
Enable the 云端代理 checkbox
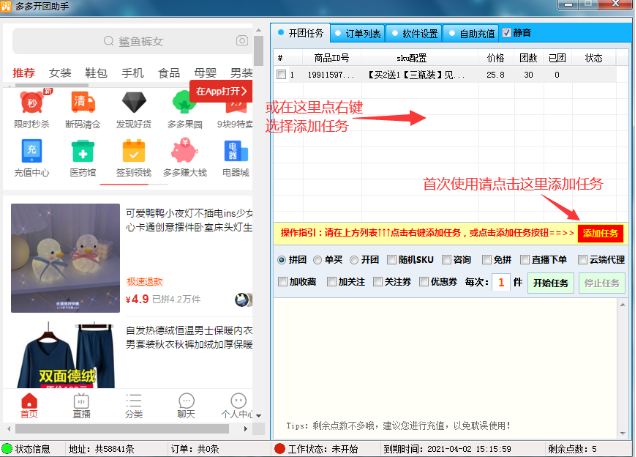pyautogui.click(x=583, y=260)
